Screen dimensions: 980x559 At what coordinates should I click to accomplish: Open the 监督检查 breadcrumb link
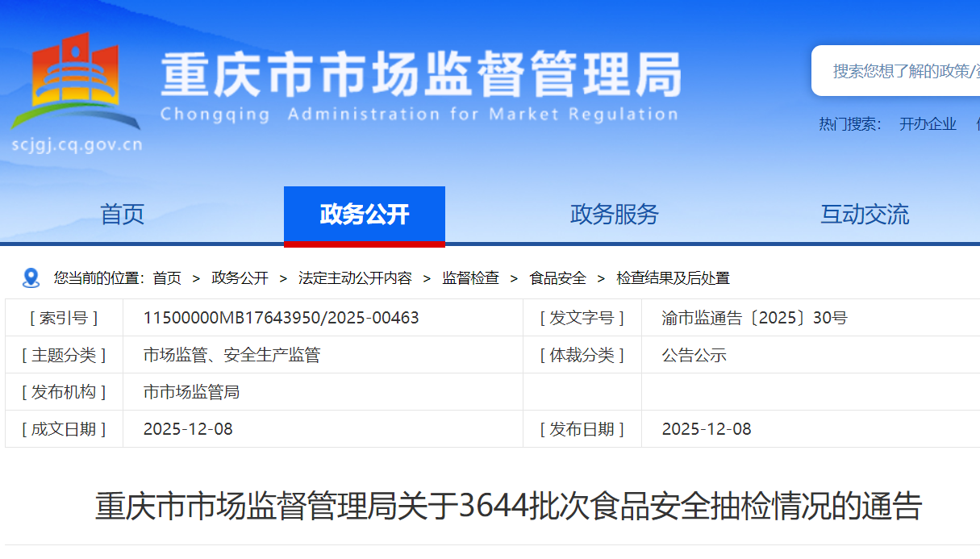click(x=470, y=278)
